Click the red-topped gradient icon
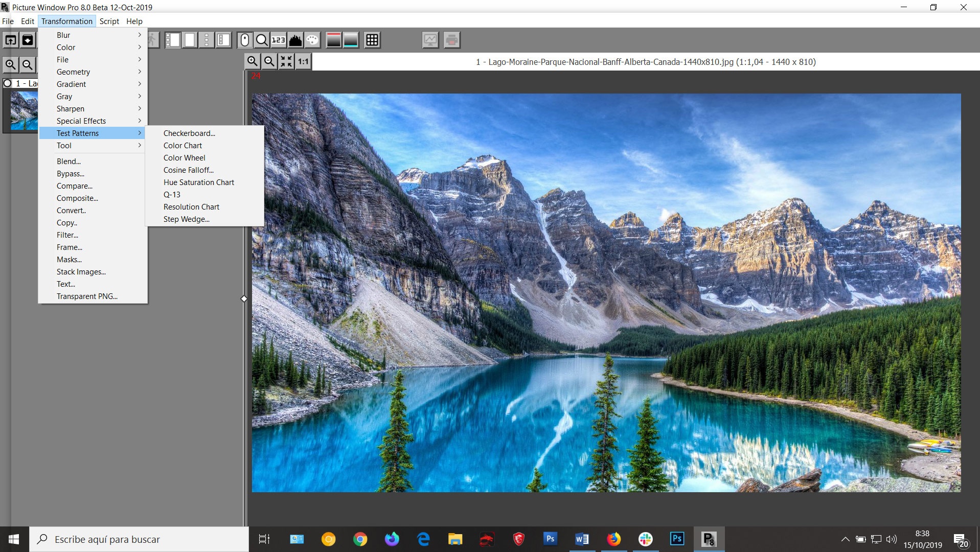980x552 pixels. click(333, 40)
